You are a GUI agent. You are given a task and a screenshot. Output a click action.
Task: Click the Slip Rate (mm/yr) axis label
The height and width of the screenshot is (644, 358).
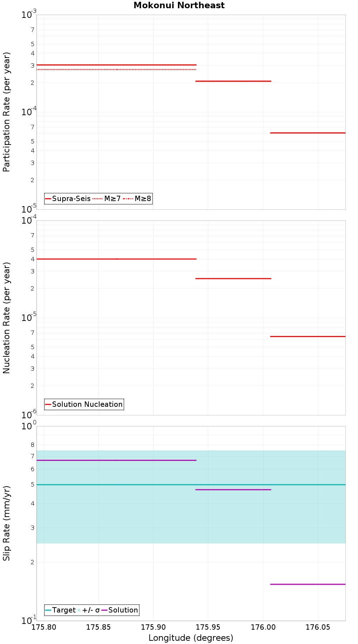point(6,523)
